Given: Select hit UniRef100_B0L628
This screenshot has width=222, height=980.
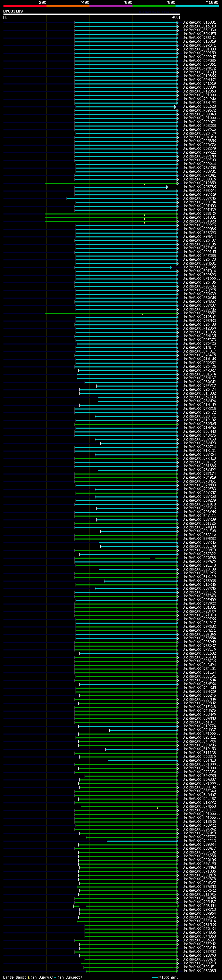Looking at the screenshot, I should 199,106.
